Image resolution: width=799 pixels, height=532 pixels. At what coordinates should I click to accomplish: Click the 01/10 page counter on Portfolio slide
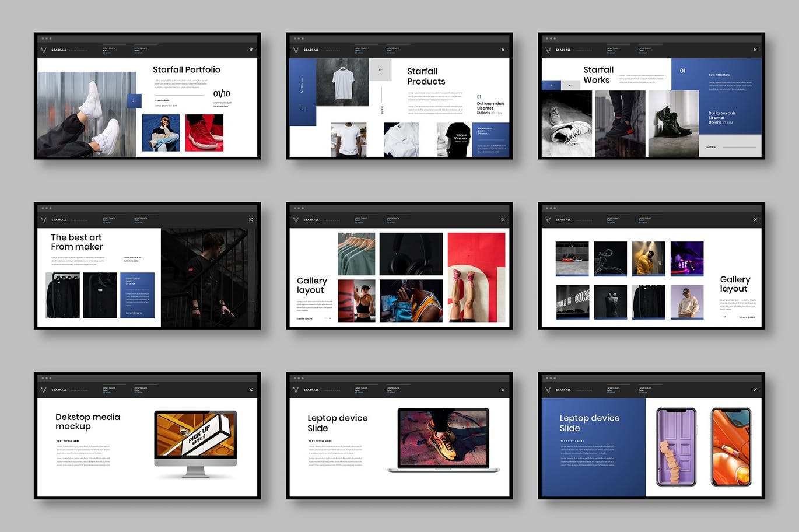tap(222, 93)
